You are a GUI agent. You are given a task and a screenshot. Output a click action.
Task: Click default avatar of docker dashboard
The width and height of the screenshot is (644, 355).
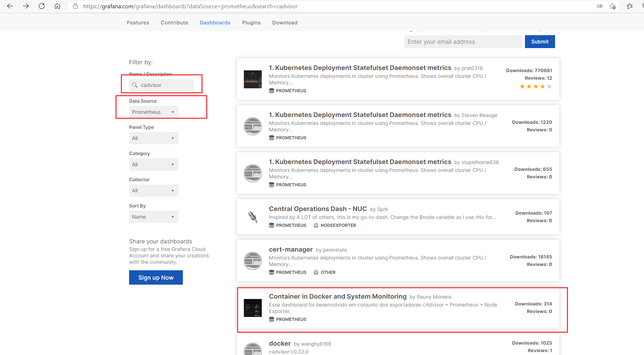tap(253, 349)
